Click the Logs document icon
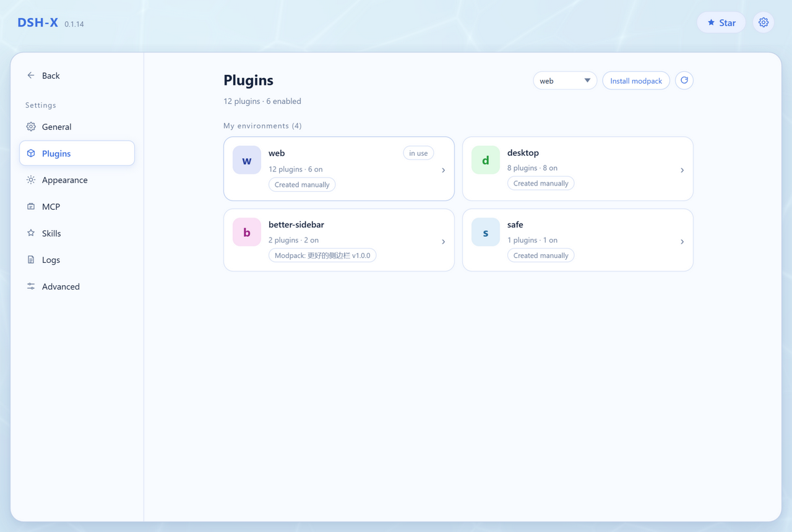Viewport: 792px width, 532px height. tap(31, 260)
